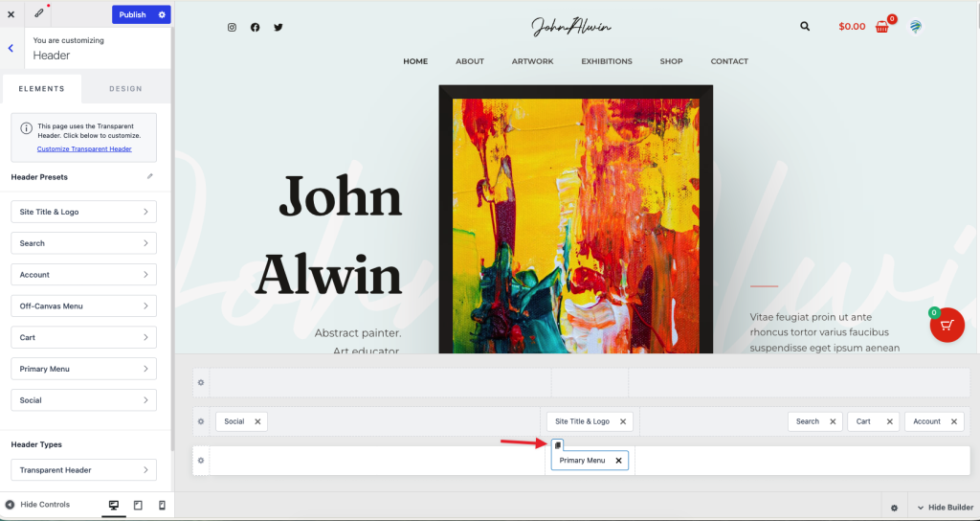Click the clone icon above Primary Menu
Screen dimensions: 980x521
[x=558, y=444]
